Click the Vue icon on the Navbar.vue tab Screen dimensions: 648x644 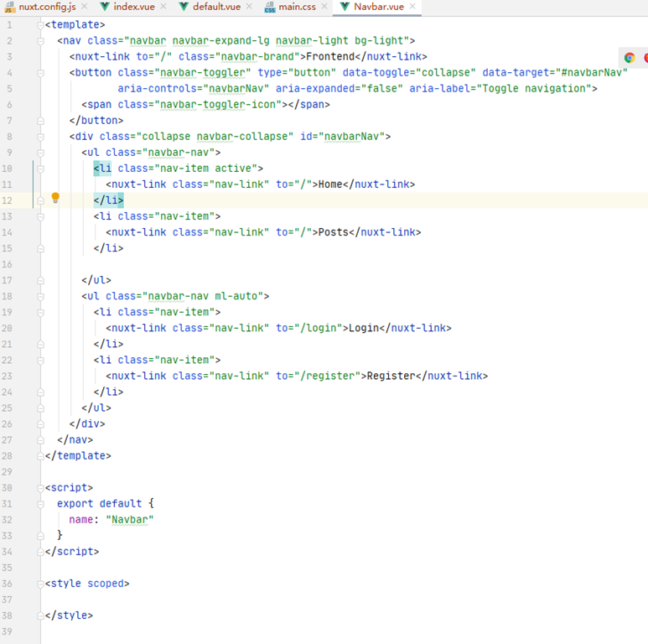coord(345,7)
